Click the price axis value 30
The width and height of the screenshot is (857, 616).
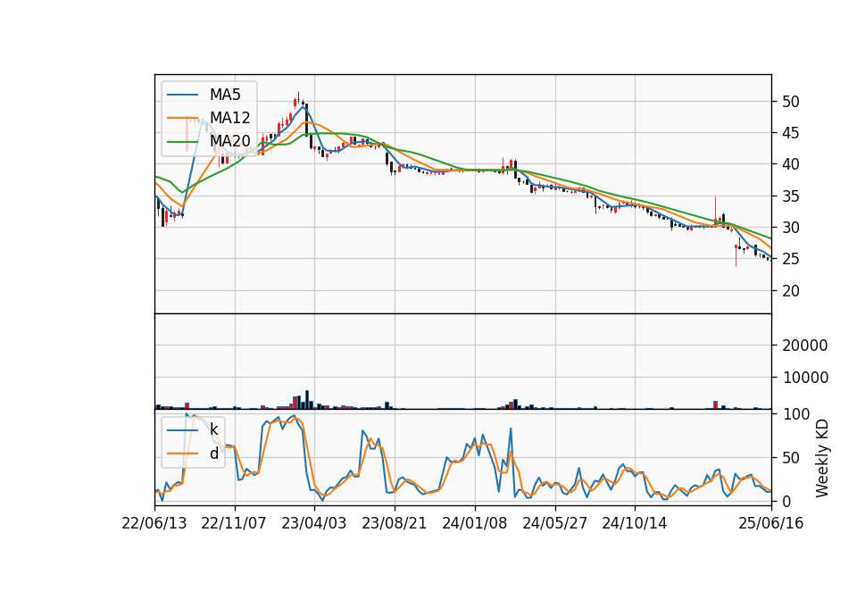(x=790, y=228)
